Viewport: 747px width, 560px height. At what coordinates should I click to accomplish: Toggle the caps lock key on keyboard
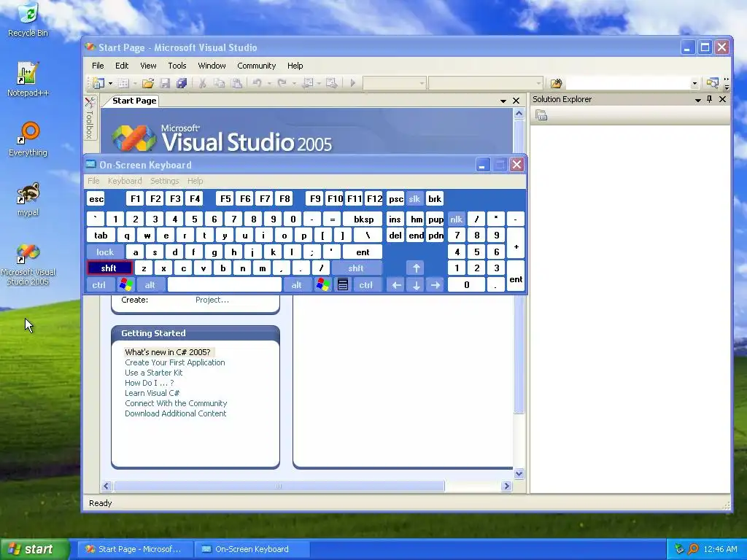coord(105,252)
